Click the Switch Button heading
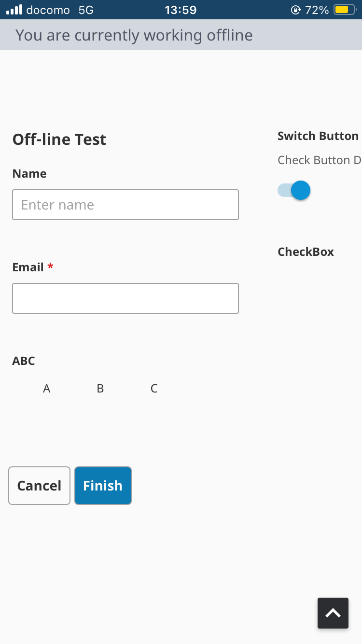Image resolution: width=362 pixels, height=644 pixels. click(318, 136)
